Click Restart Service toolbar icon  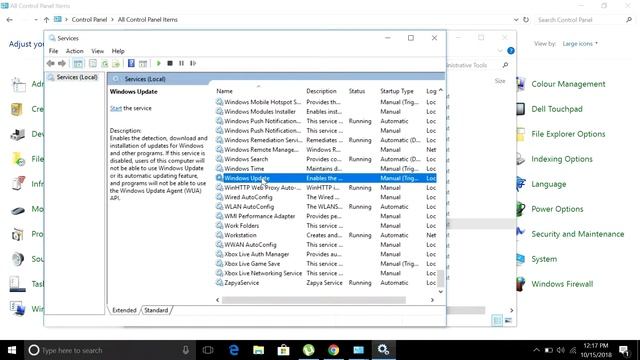coord(193,63)
